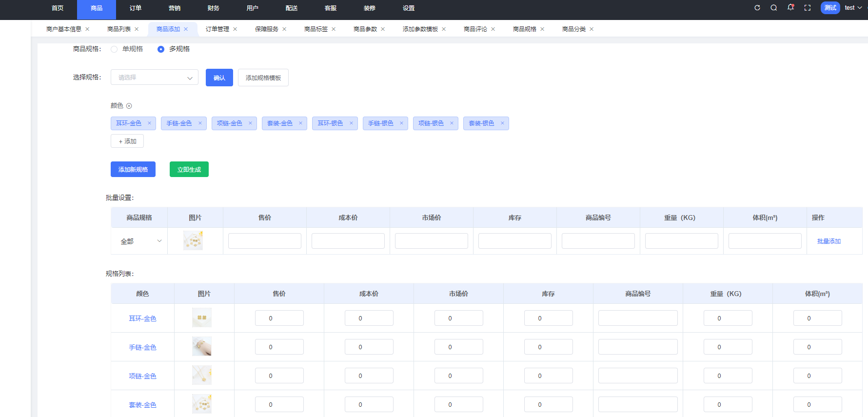Open the 选择规格 dropdown
Screen dimensions: 868x417
(x=155, y=78)
